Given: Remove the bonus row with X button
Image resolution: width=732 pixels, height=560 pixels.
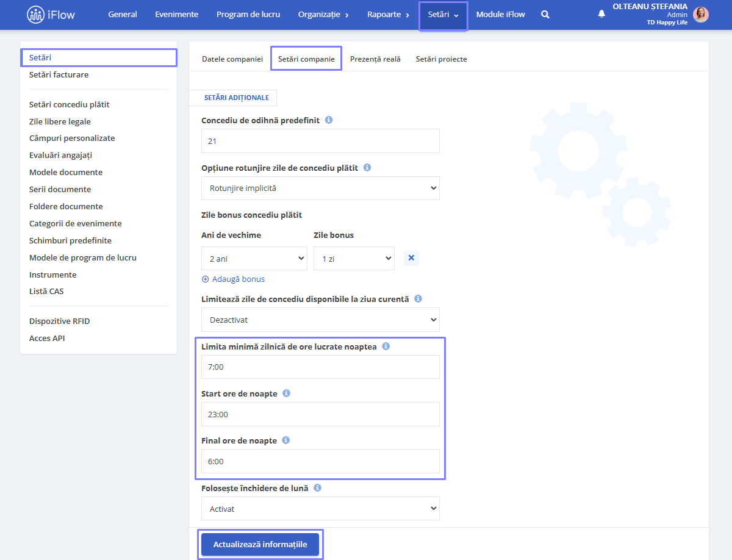Looking at the screenshot, I should click(411, 258).
